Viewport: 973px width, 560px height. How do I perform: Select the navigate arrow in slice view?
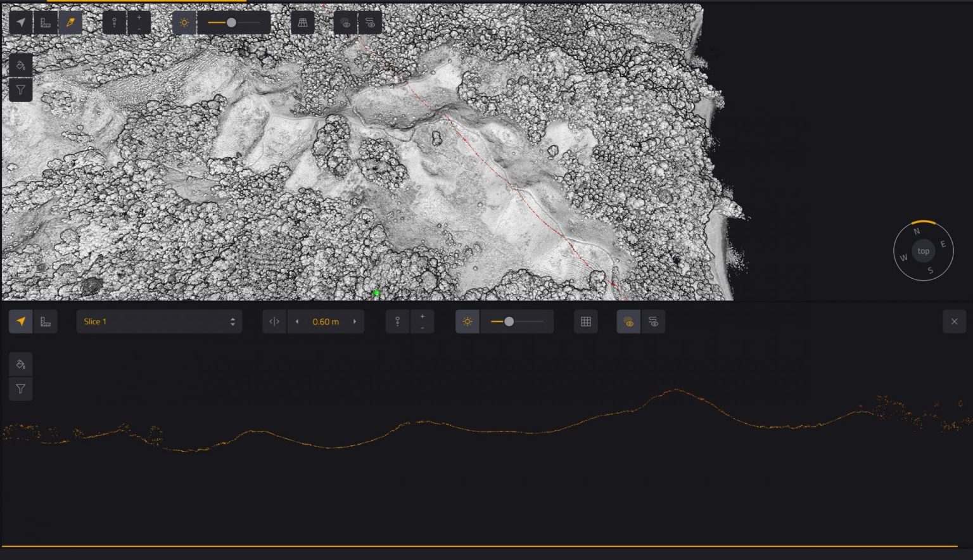(x=21, y=322)
